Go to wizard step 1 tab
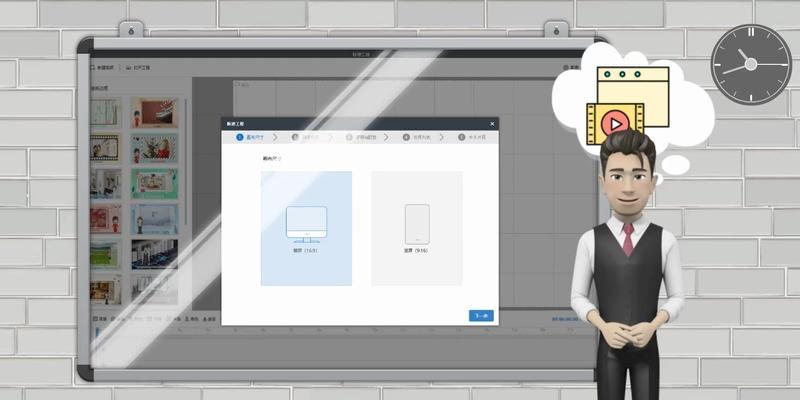The image size is (800, 400). click(x=250, y=137)
